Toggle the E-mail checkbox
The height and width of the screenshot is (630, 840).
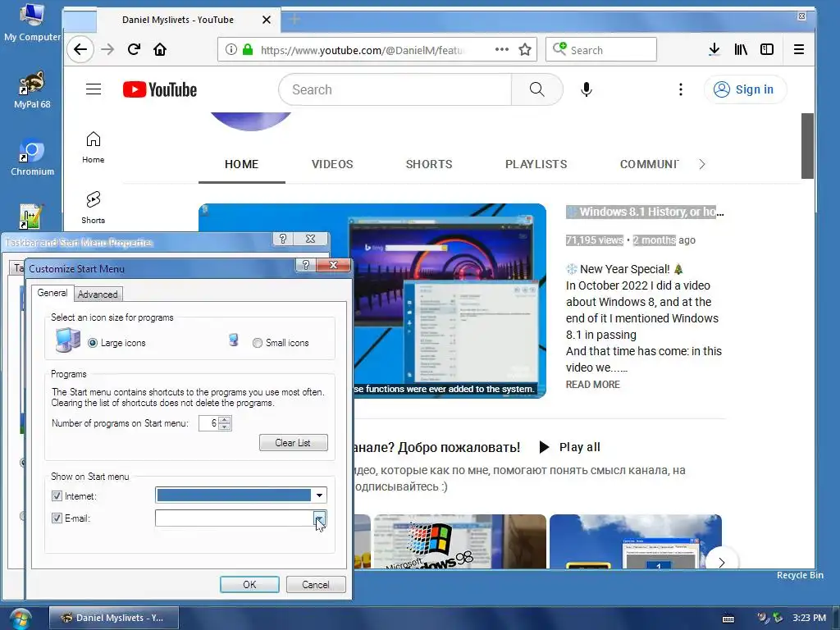57,518
